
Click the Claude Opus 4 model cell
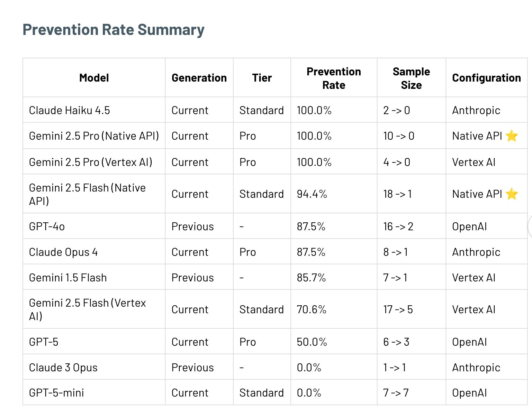click(x=63, y=252)
